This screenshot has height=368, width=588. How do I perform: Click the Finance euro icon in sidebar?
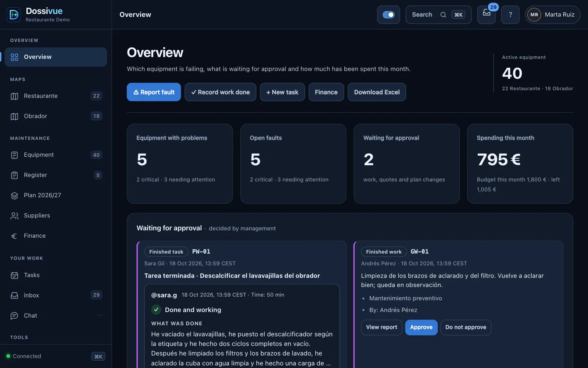click(x=14, y=236)
